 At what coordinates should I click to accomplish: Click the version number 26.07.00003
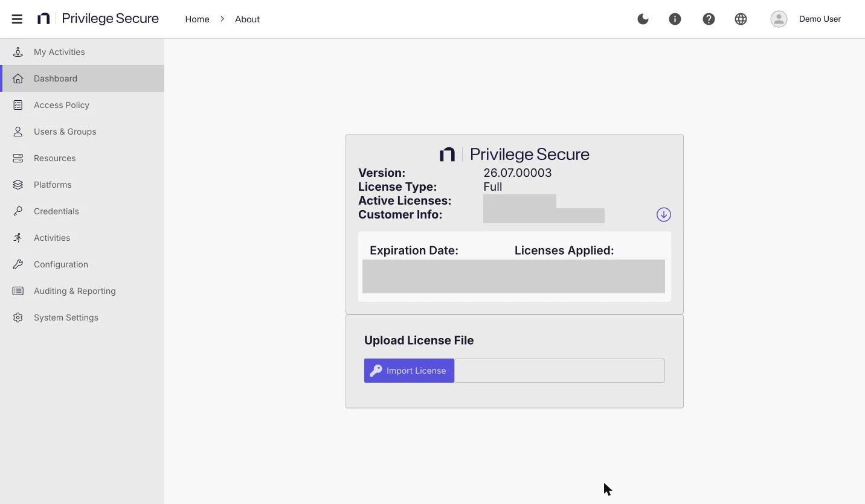[518, 173]
